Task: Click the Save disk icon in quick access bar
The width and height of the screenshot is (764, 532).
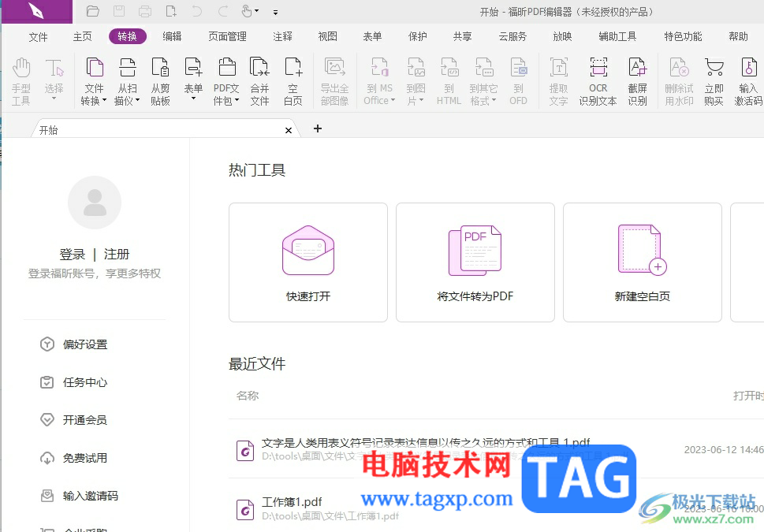Action: pos(119,11)
